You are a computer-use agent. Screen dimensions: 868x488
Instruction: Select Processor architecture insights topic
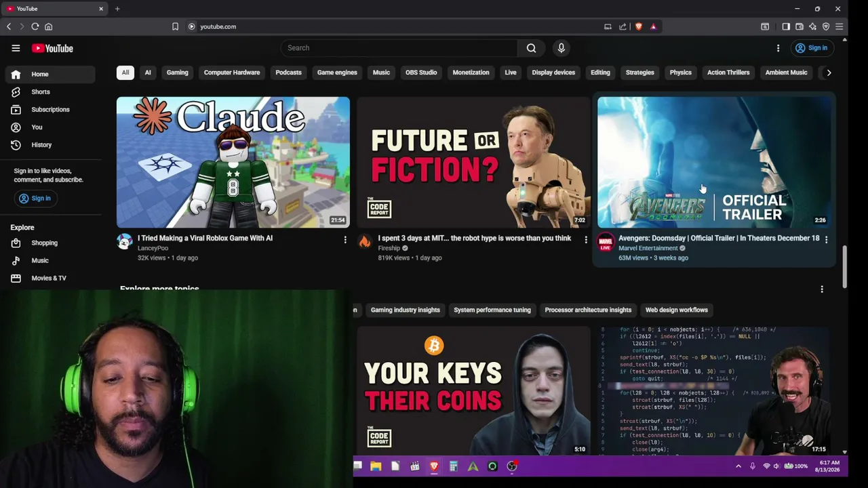pos(588,310)
